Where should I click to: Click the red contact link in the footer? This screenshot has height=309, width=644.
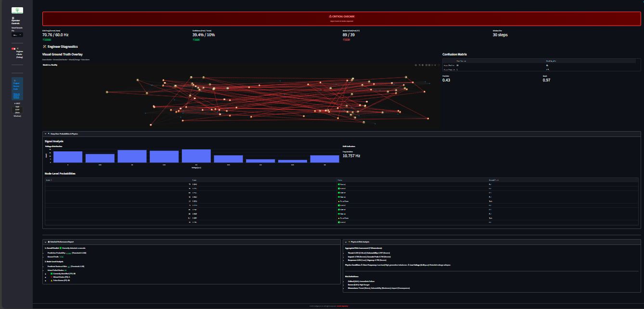342,306
